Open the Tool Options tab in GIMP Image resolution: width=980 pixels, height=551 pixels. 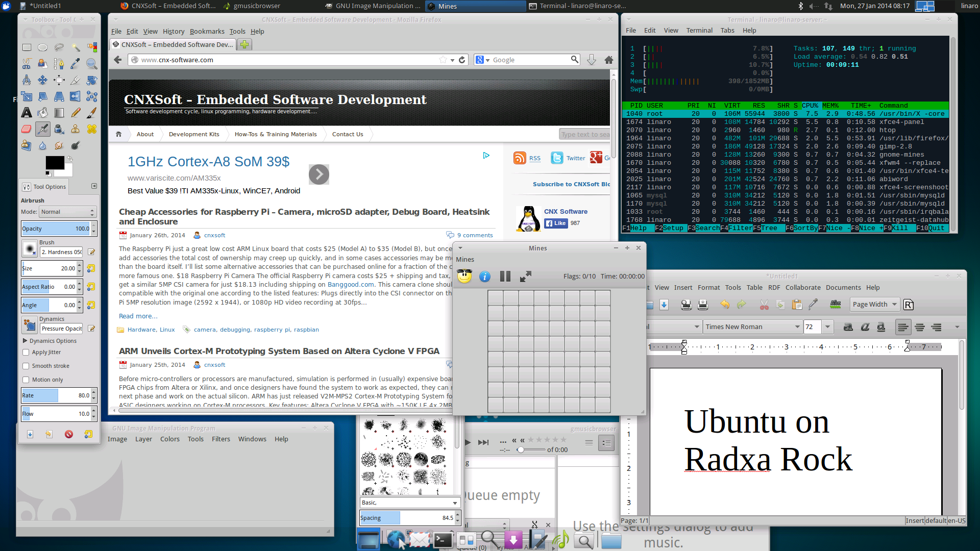point(44,187)
